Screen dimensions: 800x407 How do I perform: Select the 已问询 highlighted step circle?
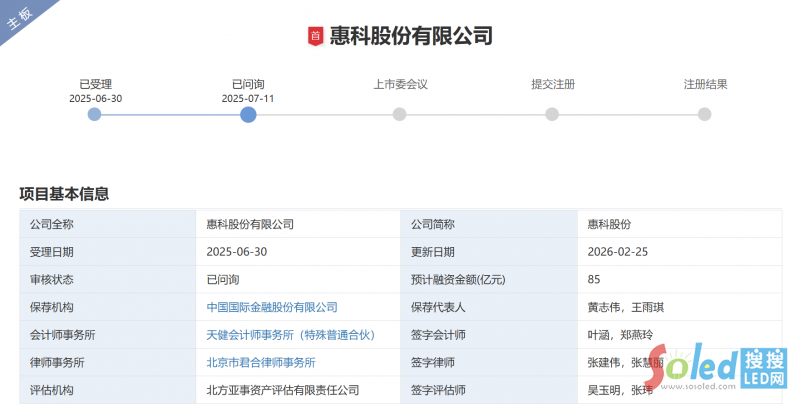point(248,114)
